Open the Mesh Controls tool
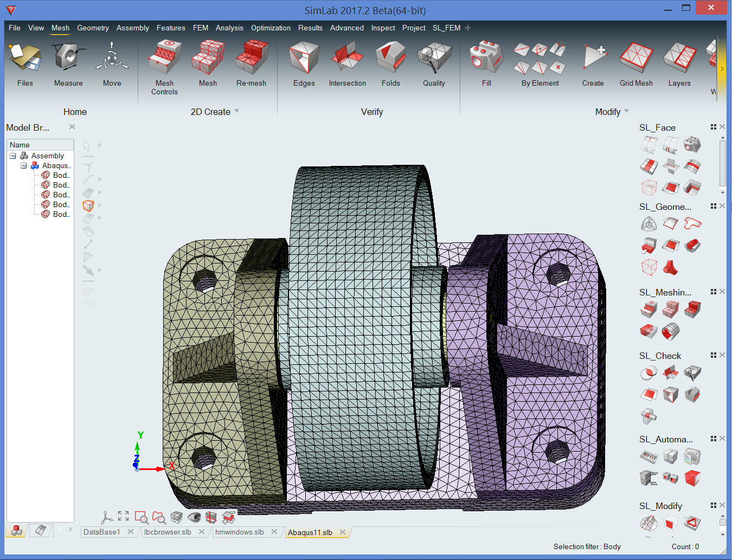The image size is (732, 560). pyautogui.click(x=164, y=59)
